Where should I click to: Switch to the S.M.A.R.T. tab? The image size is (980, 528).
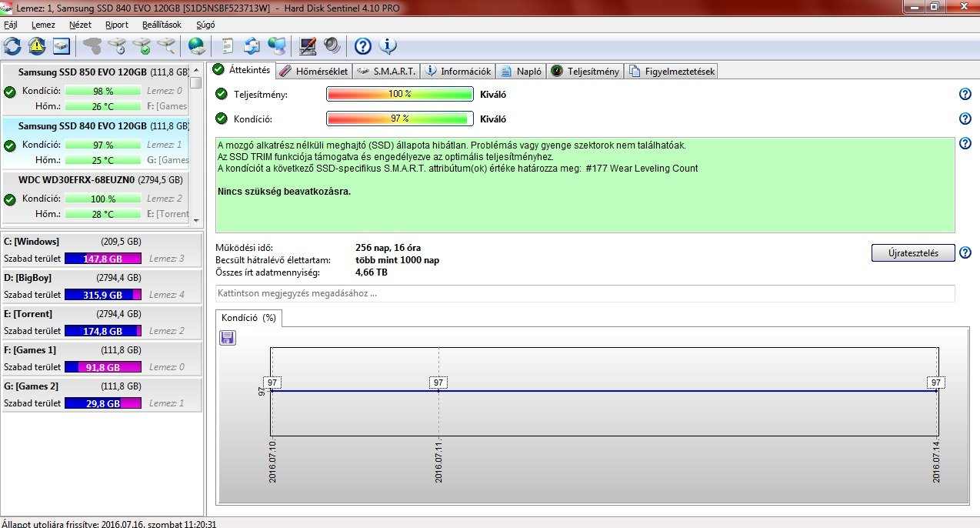click(x=386, y=71)
